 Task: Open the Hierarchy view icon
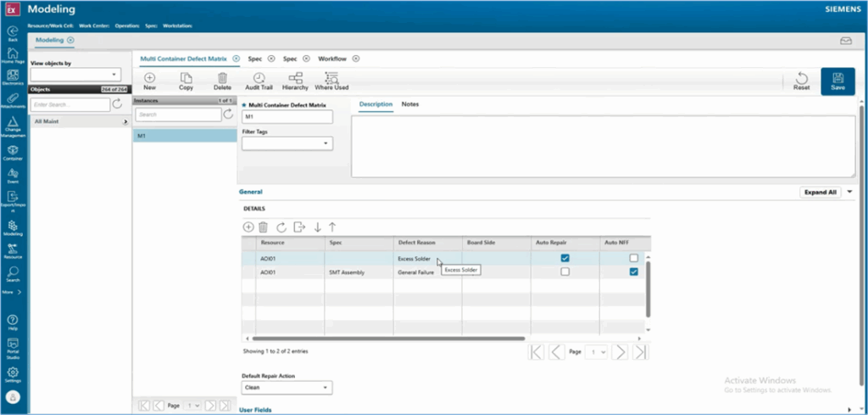point(295,79)
